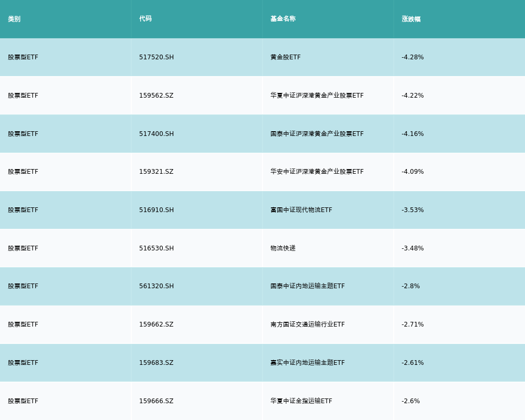The width and height of the screenshot is (525, 420).
Task: Click 国泰中证沪深港黄金产业股票ETF fund name
Action: pos(317,134)
